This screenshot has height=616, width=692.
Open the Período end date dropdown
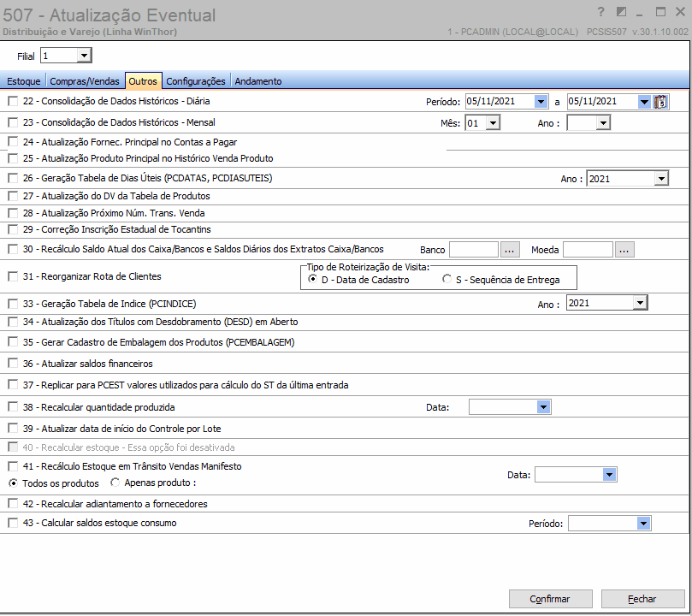pos(644,102)
